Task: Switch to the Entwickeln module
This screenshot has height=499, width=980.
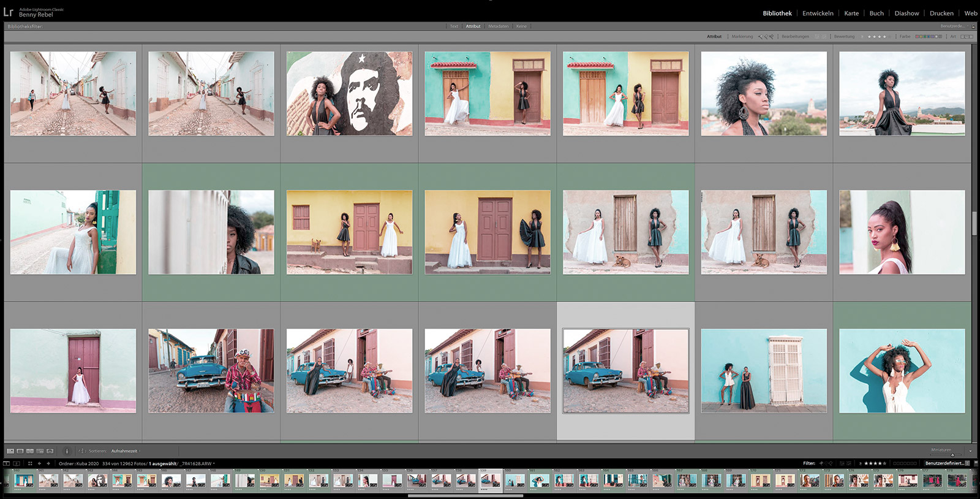Action: point(818,13)
